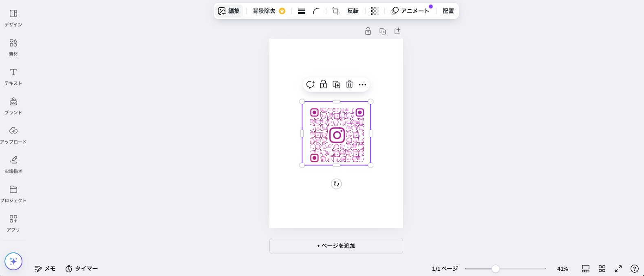
Task: Open the 配置 position panel
Action: [448, 11]
